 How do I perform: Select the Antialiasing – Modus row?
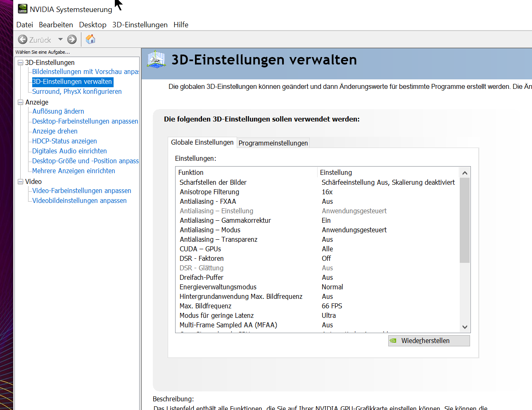point(317,230)
